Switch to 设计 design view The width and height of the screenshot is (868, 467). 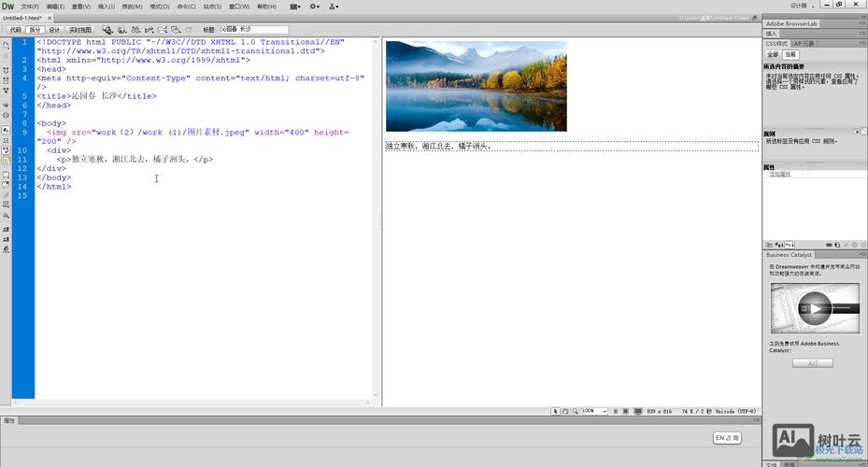pos(54,30)
